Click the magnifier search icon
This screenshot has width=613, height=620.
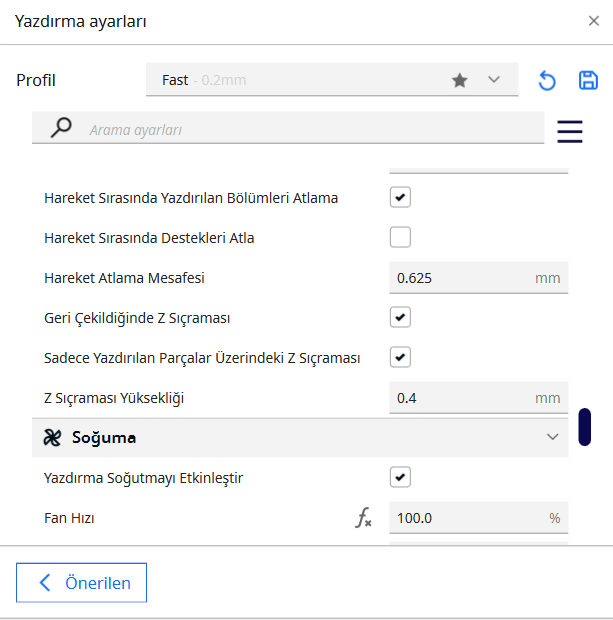pyautogui.click(x=61, y=129)
